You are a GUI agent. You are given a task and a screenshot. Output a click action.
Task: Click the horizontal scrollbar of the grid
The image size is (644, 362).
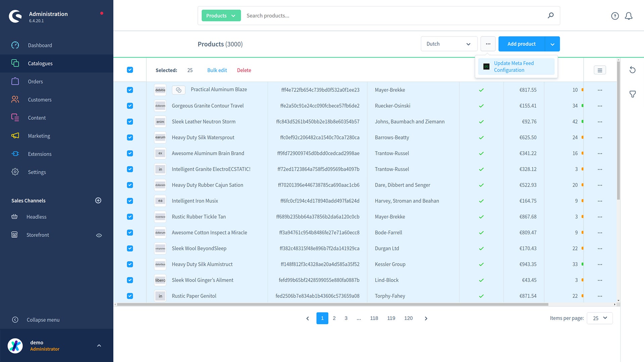coord(332,304)
